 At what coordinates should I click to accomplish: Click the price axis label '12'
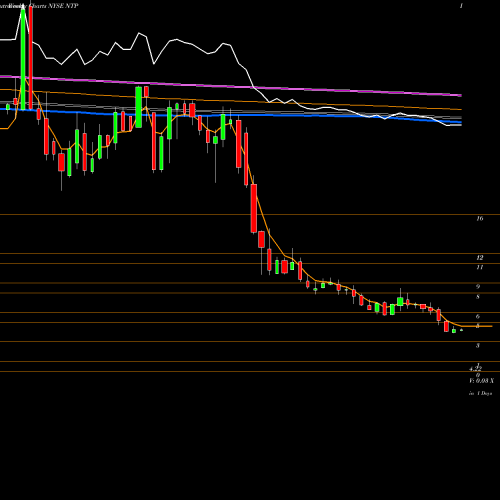480,258
